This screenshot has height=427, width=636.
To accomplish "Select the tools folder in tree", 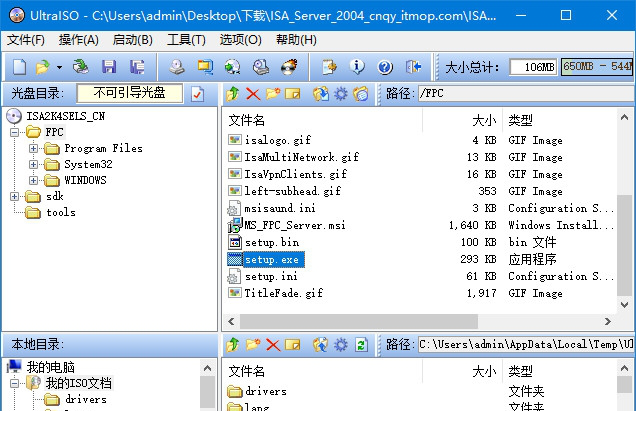I will pyautogui.click(x=61, y=212).
